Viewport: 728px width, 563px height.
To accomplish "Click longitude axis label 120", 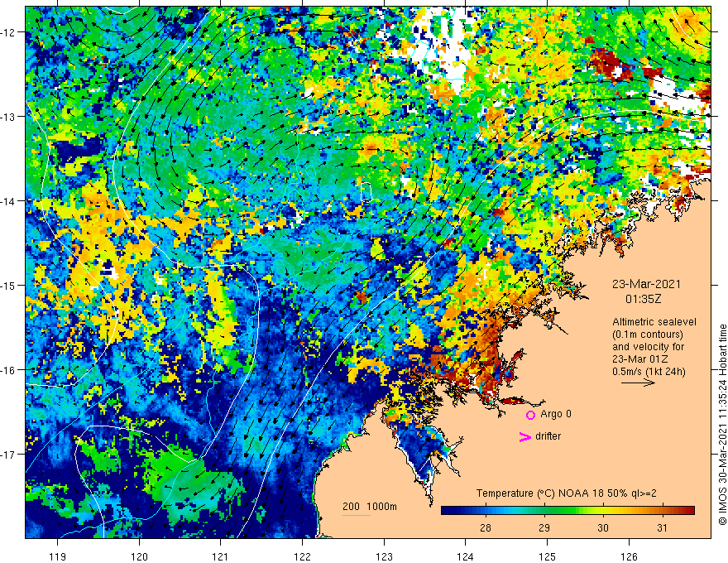I will (139, 556).
